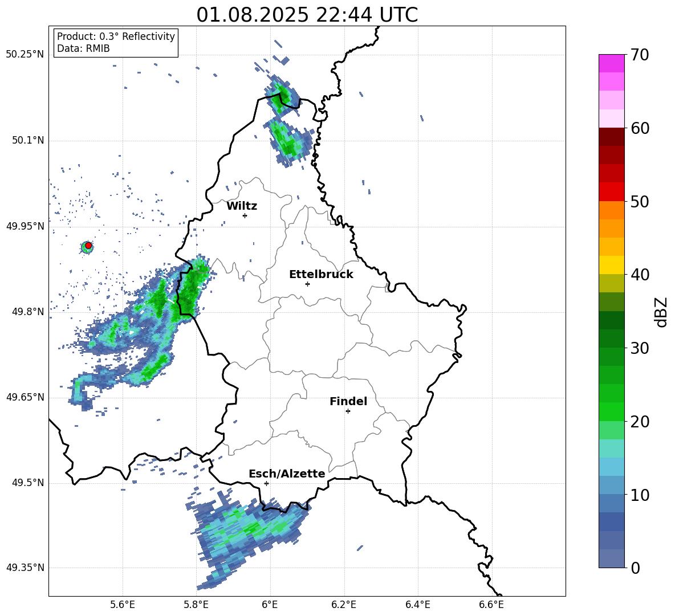Click the 5.6°E longitude label

click(123, 605)
